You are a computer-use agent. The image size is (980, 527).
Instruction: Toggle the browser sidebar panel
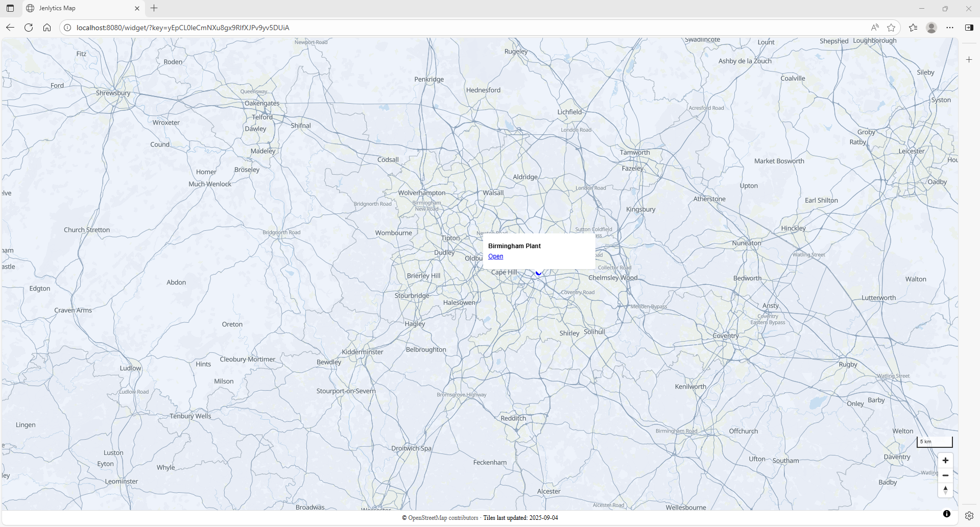click(969, 28)
